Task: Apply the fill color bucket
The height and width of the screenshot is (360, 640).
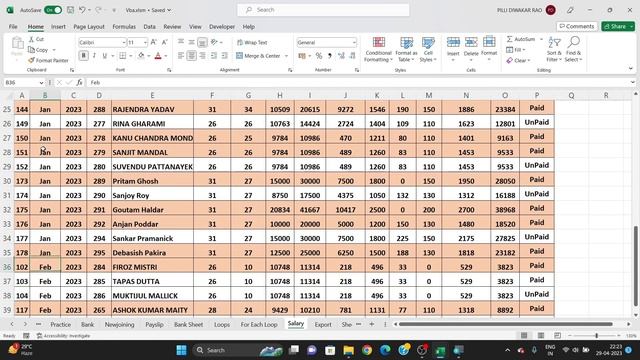Action: click(x=141, y=56)
